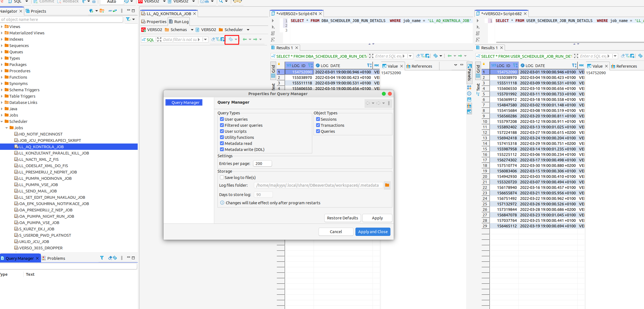The width and height of the screenshot is (644, 309).
Task: Uncheck the User scripts query type
Action: [x=222, y=131]
